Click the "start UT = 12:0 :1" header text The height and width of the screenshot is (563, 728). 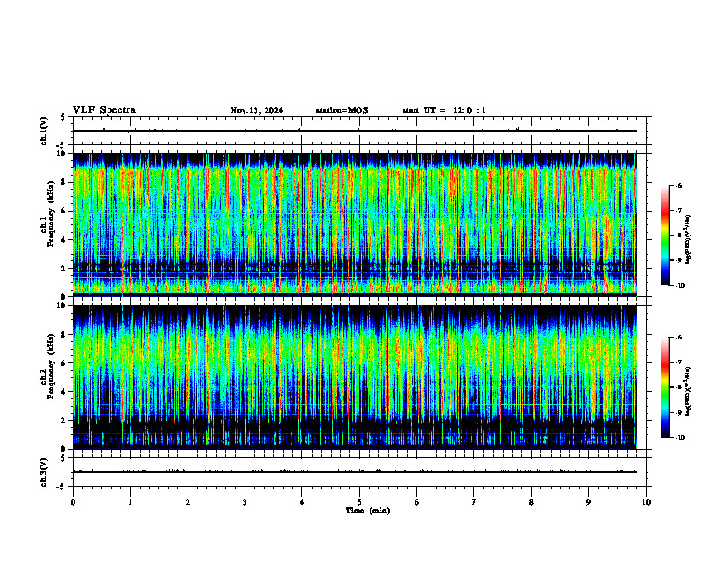point(444,110)
